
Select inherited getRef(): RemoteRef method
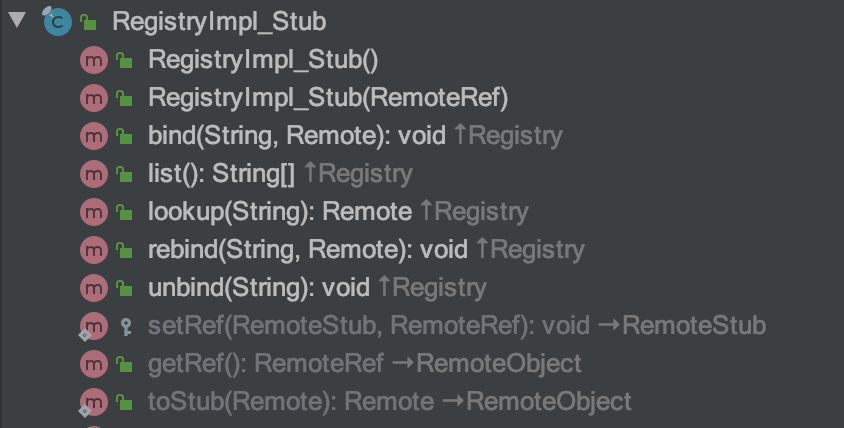[x=266, y=364]
